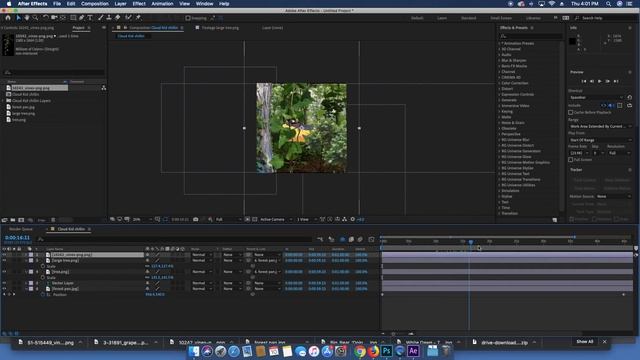Hide the forest pan.jpg layer
This screenshot has height=360, width=640.
[4, 289]
